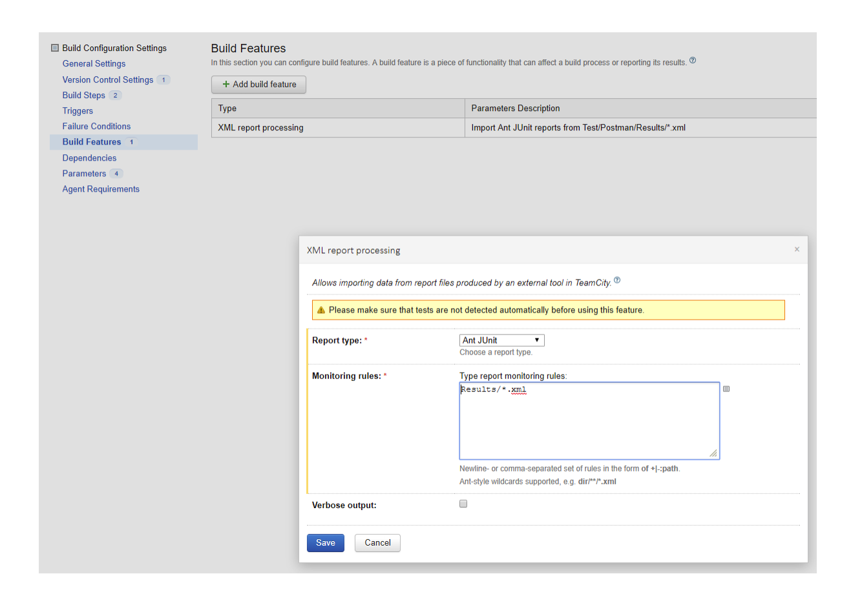The height and width of the screenshot is (616, 862).
Task: Click the Monitoring rules text area
Action: pyautogui.click(x=589, y=421)
